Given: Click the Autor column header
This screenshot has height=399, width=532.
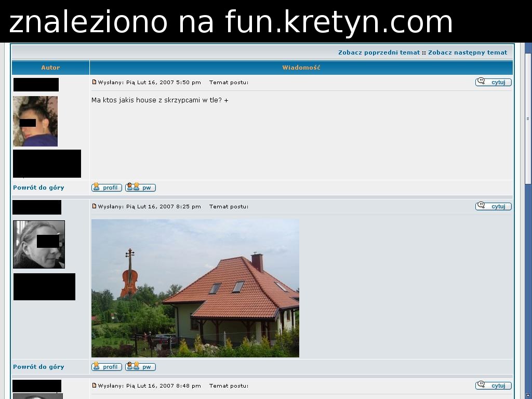Looking at the screenshot, I should (x=50, y=68).
